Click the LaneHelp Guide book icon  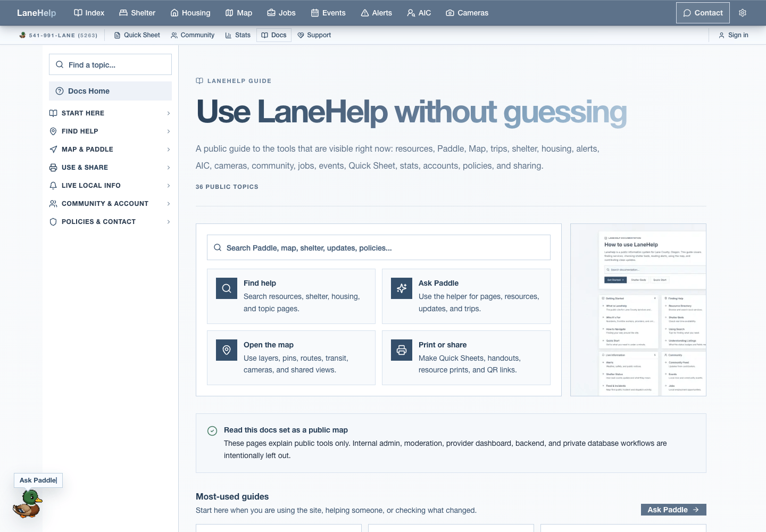[199, 81]
